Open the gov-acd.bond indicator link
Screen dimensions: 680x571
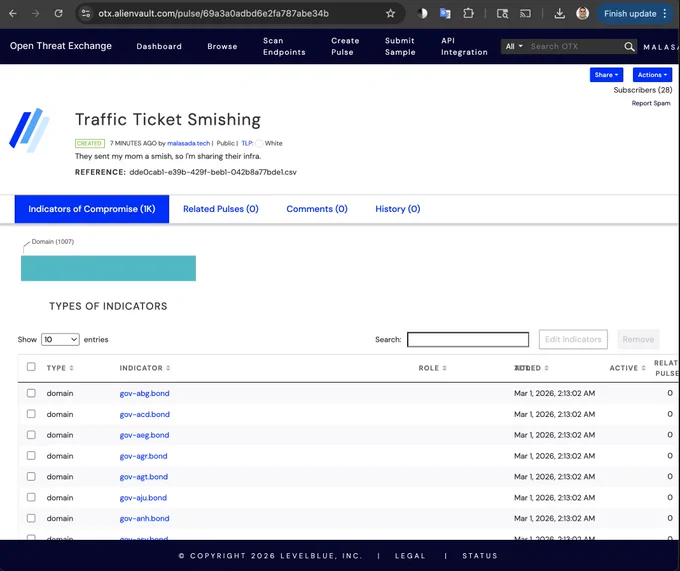pos(144,414)
